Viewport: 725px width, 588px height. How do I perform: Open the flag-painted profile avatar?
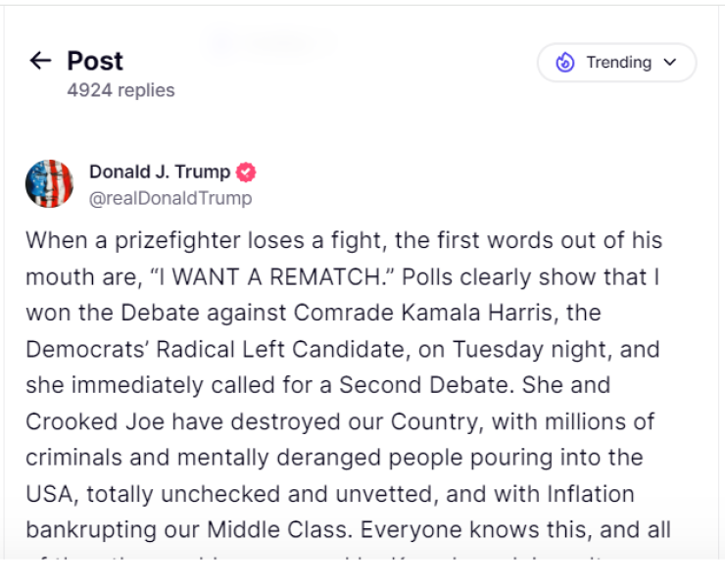click(49, 183)
